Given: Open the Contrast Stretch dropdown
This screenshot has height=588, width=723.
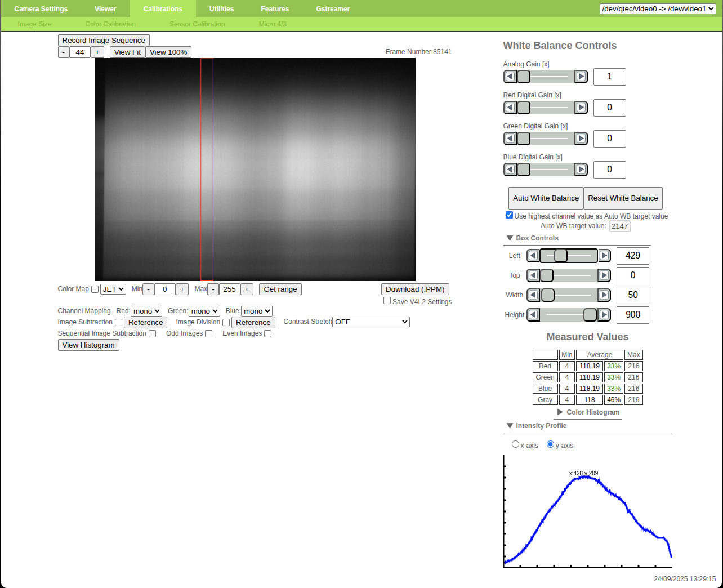Looking at the screenshot, I should pyautogui.click(x=371, y=322).
